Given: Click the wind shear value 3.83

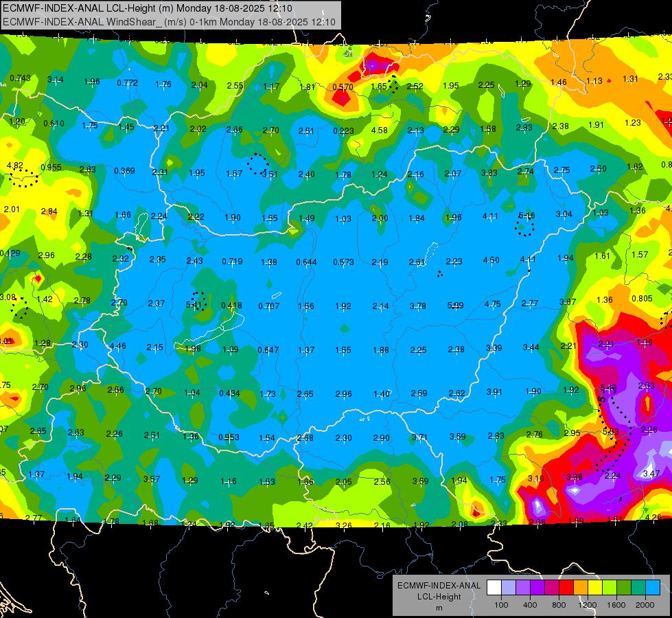Looking at the screenshot, I should [x=489, y=172].
